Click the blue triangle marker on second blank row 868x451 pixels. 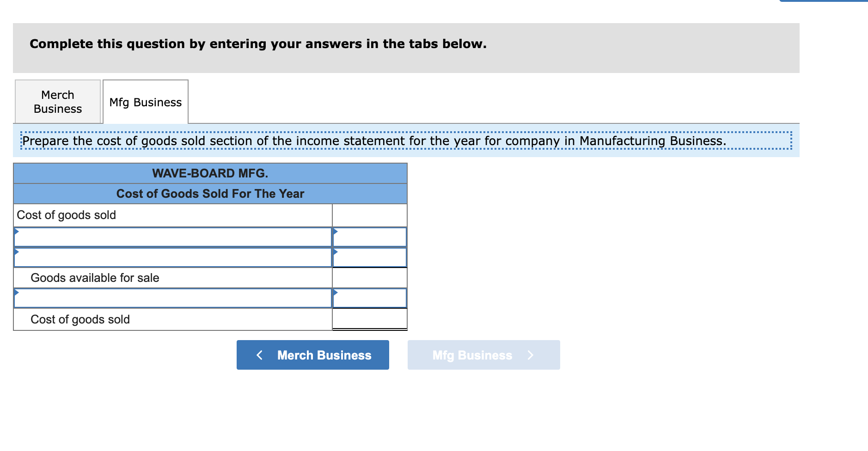(17, 251)
